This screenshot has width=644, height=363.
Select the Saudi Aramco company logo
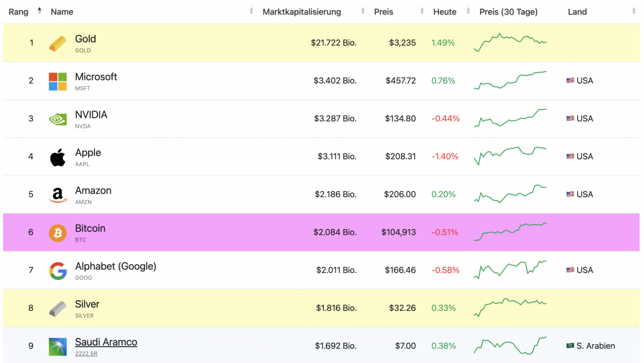point(57,345)
